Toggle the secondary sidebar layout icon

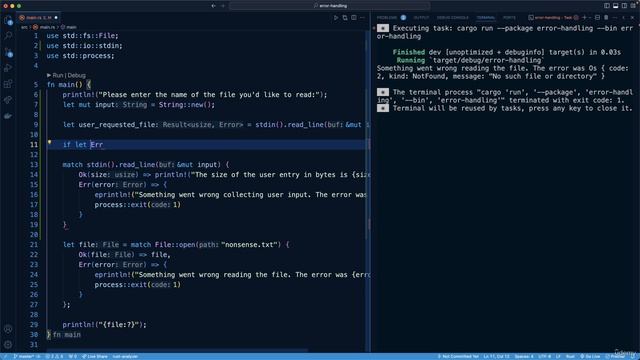(x=624, y=6)
